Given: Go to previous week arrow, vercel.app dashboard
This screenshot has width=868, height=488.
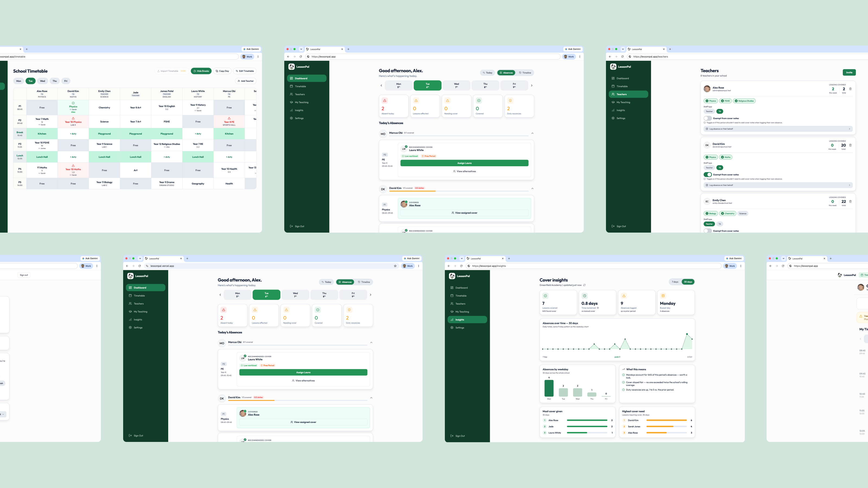Looking at the screenshot, I should (x=220, y=295).
